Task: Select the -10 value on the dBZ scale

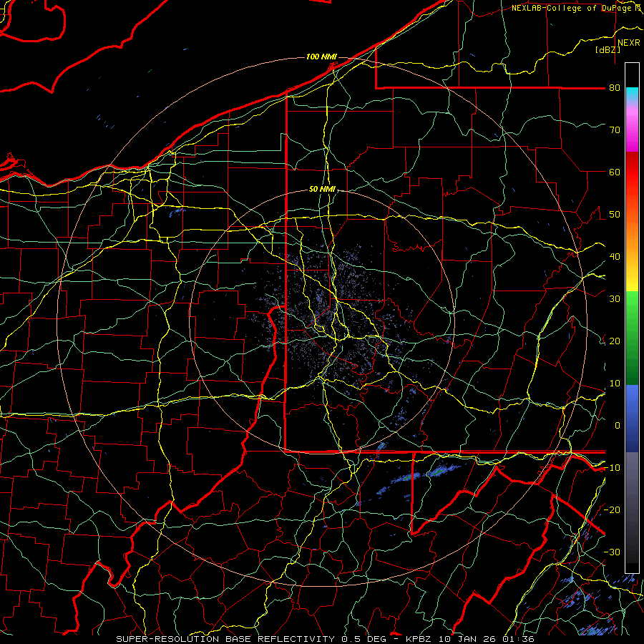Action: point(612,468)
